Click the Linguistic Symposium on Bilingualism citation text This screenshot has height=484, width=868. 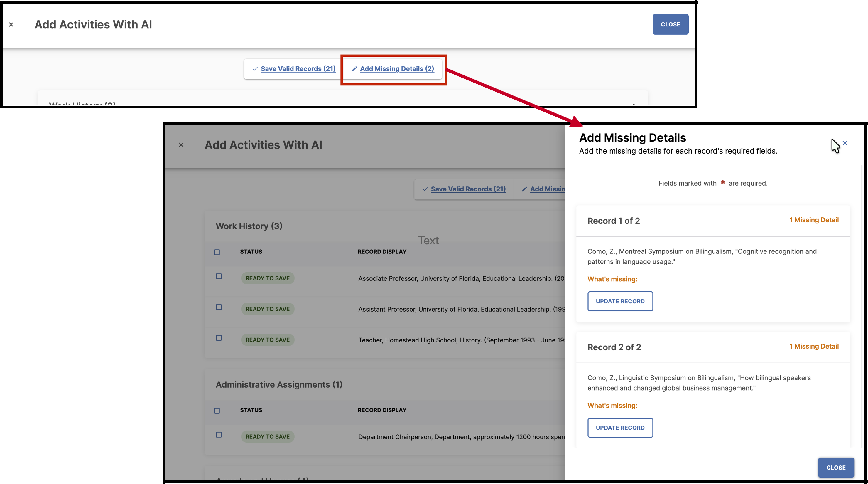pos(699,383)
